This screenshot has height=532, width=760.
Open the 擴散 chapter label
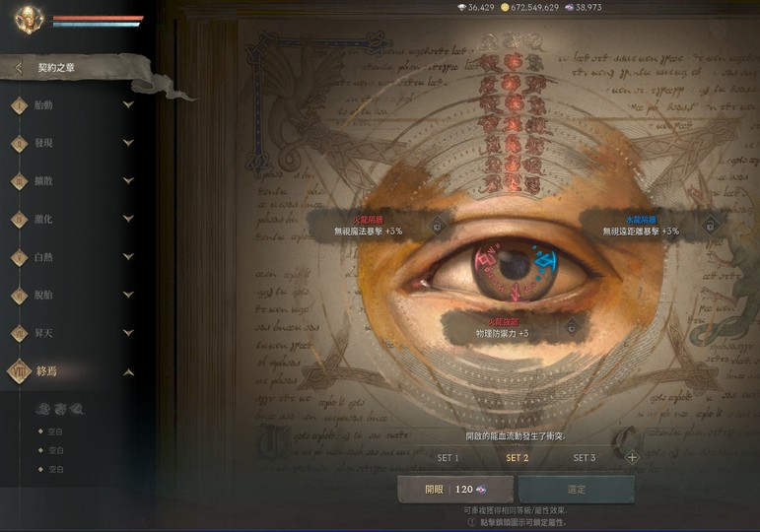pyautogui.click(x=43, y=181)
